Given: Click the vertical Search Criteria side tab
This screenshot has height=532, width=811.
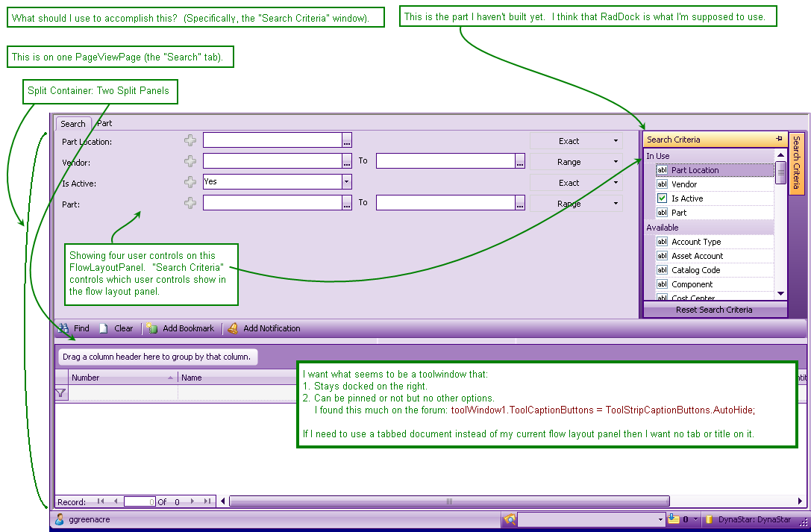Looking at the screenshot, I should click(797, 163).
